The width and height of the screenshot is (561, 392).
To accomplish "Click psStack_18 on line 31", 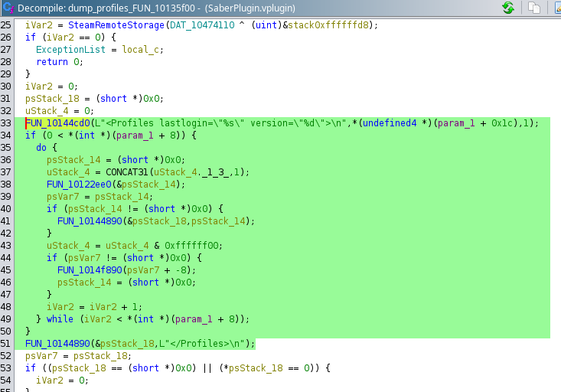I will [x=52, y=99].
